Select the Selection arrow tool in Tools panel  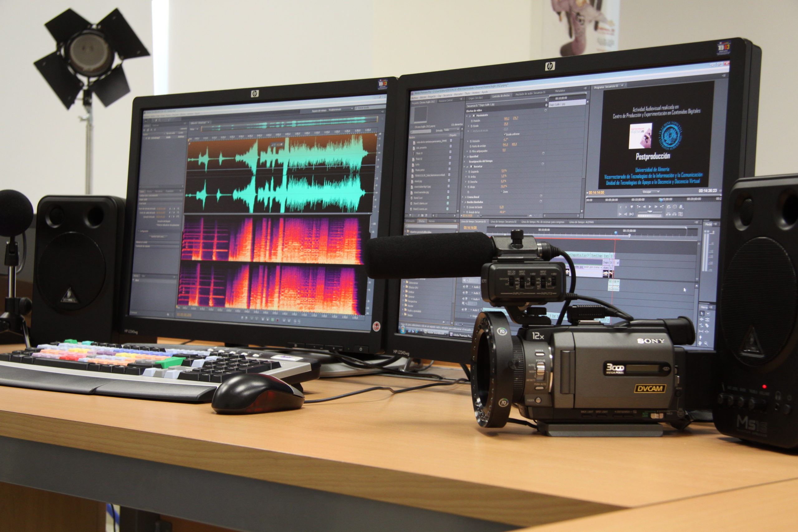coord(701,314)
